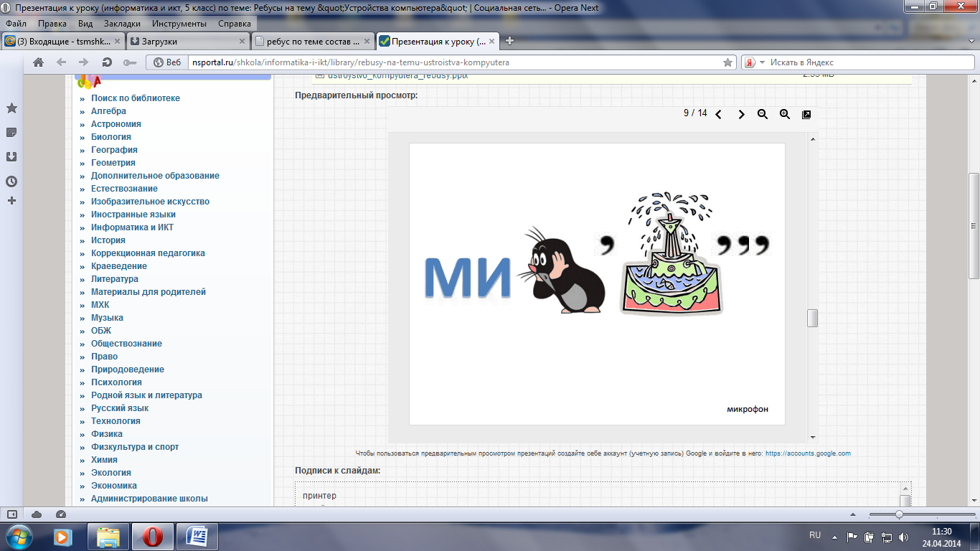This screenshot has height=551, width=980.
Task: Open Opera Link cloud sync icon
Action: click(37, 514)
